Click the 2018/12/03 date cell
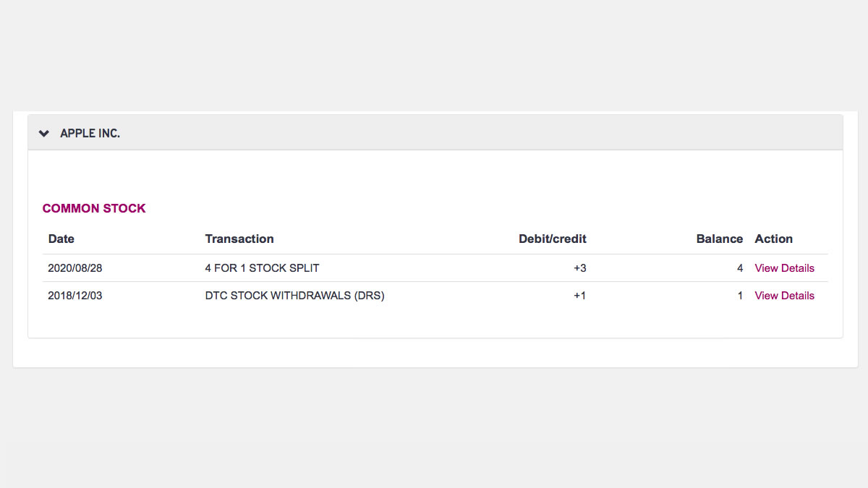This screenshot has height=488, width=868. tap(75, 296)
